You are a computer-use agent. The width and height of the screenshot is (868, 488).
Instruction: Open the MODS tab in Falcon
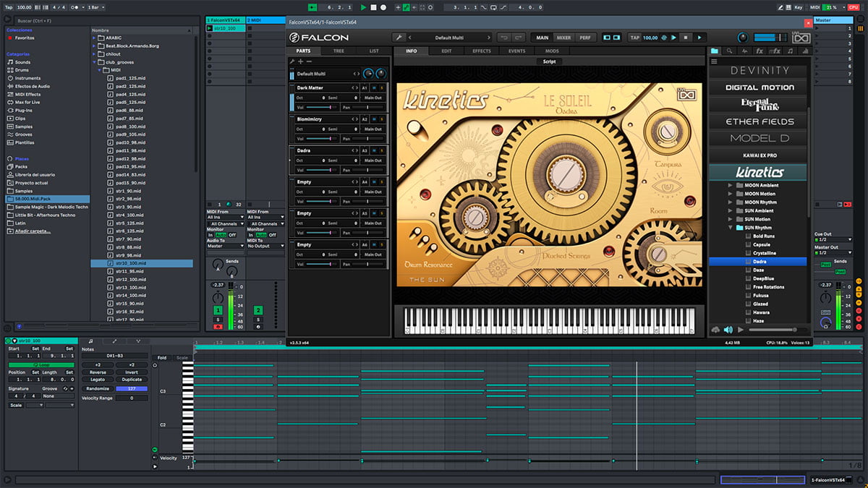pos(552,51)
